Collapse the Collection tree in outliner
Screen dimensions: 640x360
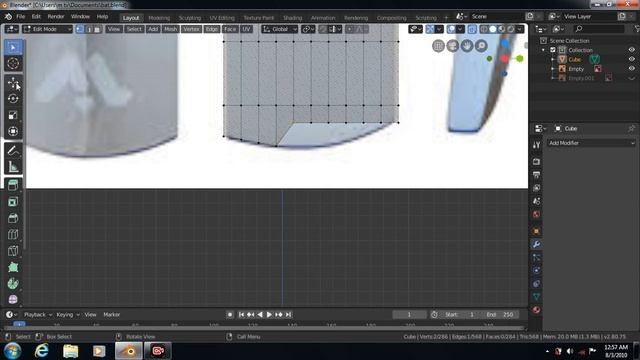click(544, 50)
